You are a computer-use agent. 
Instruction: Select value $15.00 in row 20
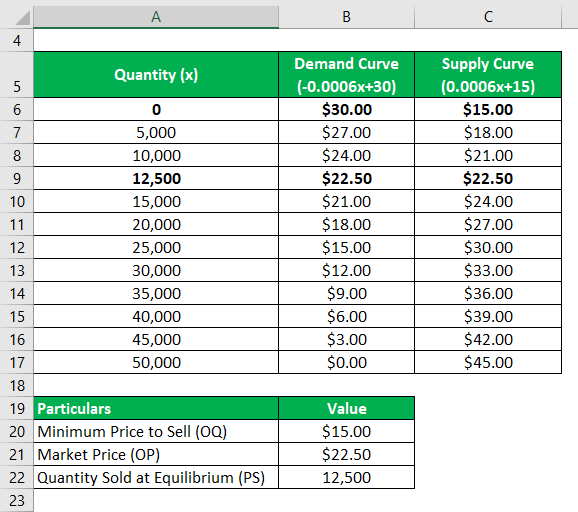tap(347, 431)
